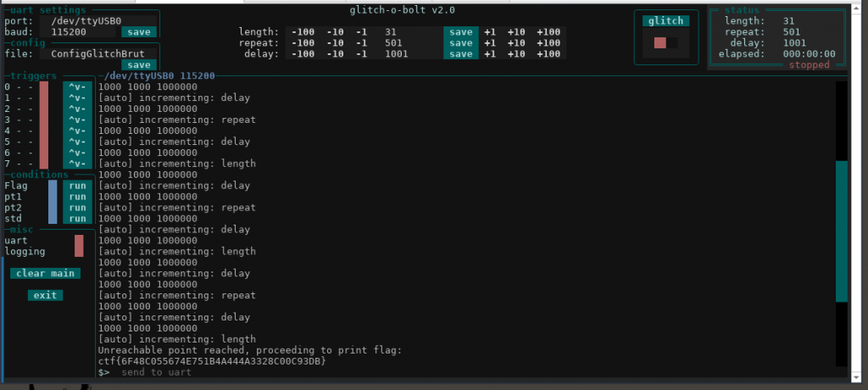Cycle trigger 7 edge selector
The height and width of the screenshot is (390, 868).
pyautogui.click(x=77, y=164)
